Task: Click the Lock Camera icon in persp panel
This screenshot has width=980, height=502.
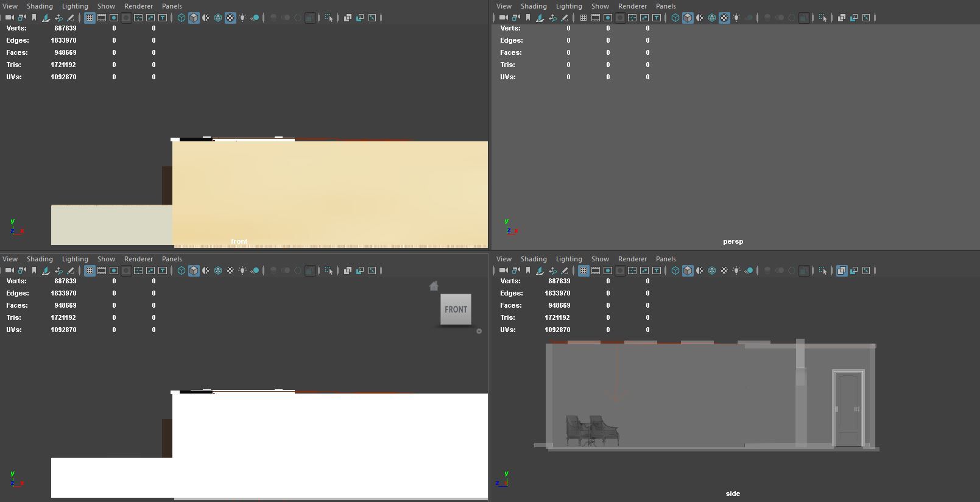Action: [516, 18]
